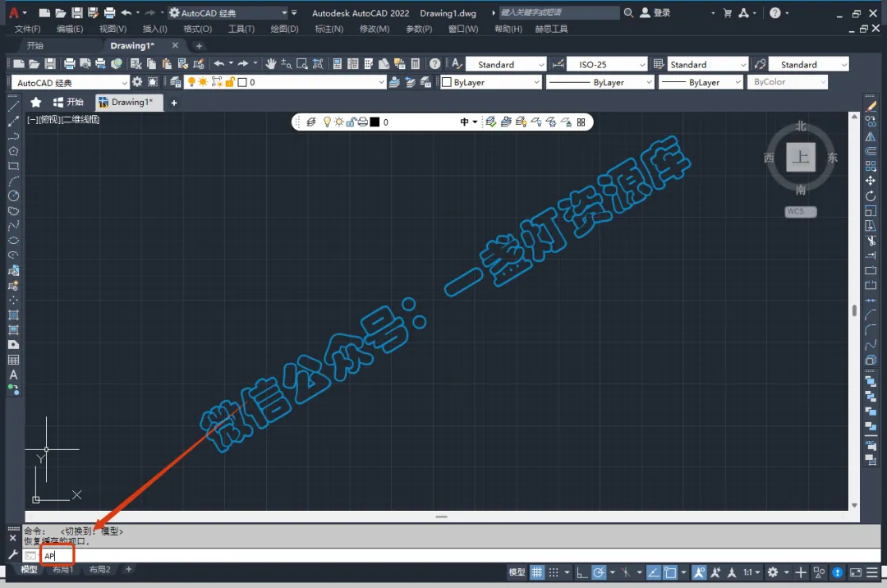Click the Save floppy icon in standard toolbar
The height and width of the screenshot is (588, 887).
(50, 64)
